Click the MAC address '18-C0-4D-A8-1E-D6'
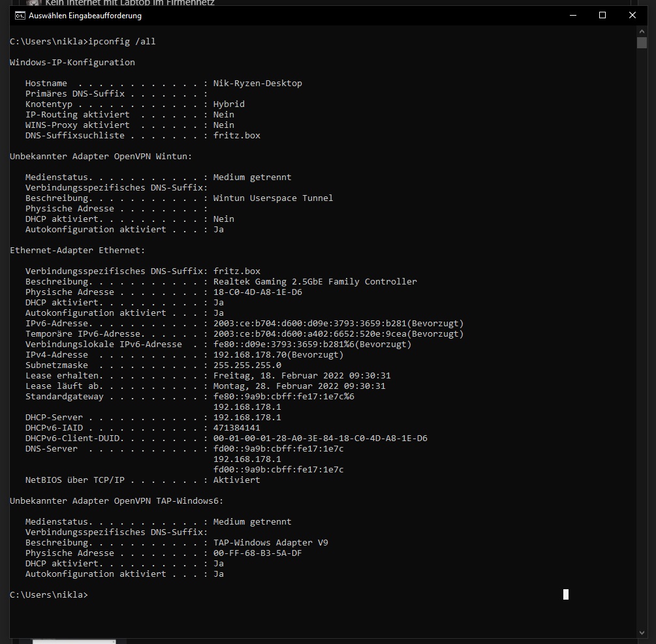Screen dimensions: 656x644 click(x=258, y=292)
